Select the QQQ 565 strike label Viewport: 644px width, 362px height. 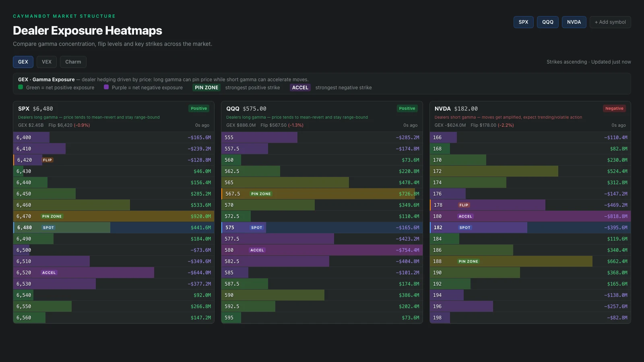point(229,183)
